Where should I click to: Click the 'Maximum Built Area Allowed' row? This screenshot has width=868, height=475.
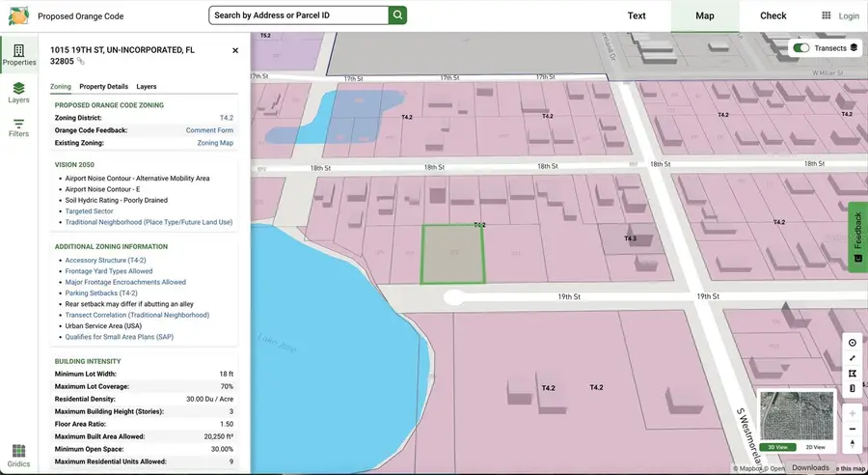[x=144, y=436]
